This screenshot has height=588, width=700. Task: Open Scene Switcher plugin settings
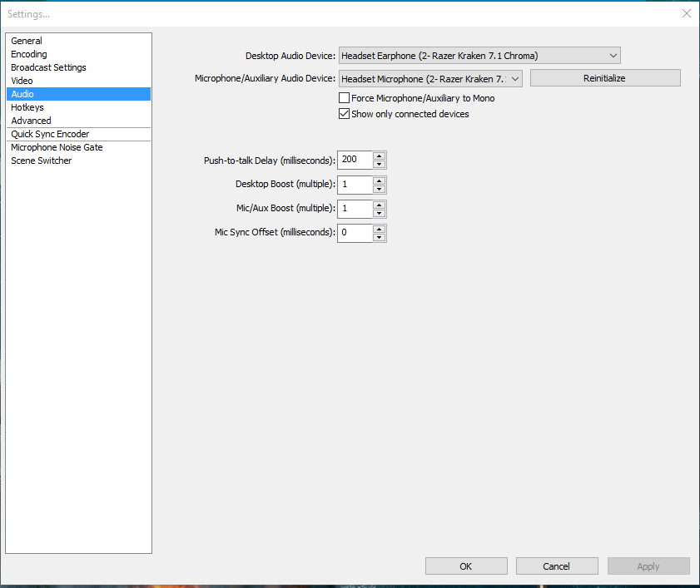click(78, 161)
